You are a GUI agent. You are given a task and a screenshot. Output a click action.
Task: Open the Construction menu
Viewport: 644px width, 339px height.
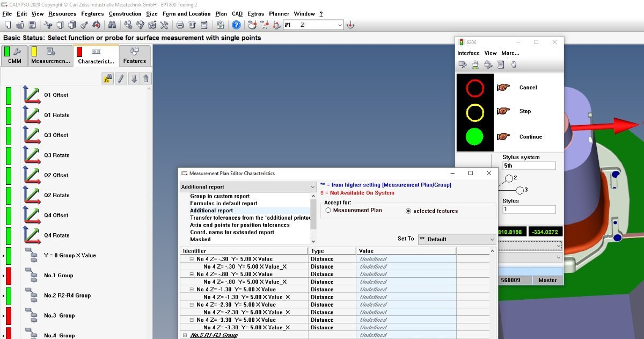point(125,13)
